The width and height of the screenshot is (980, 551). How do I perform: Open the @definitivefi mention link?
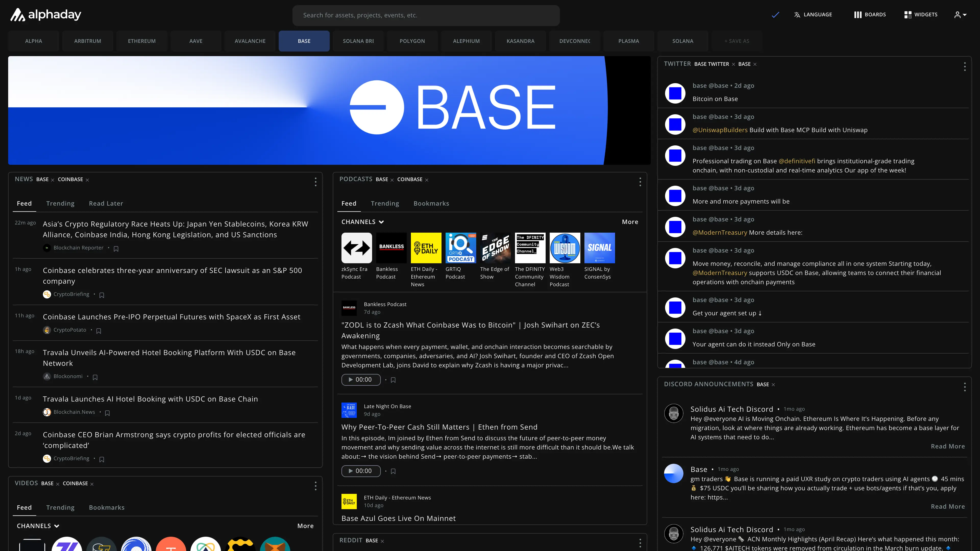797,161
